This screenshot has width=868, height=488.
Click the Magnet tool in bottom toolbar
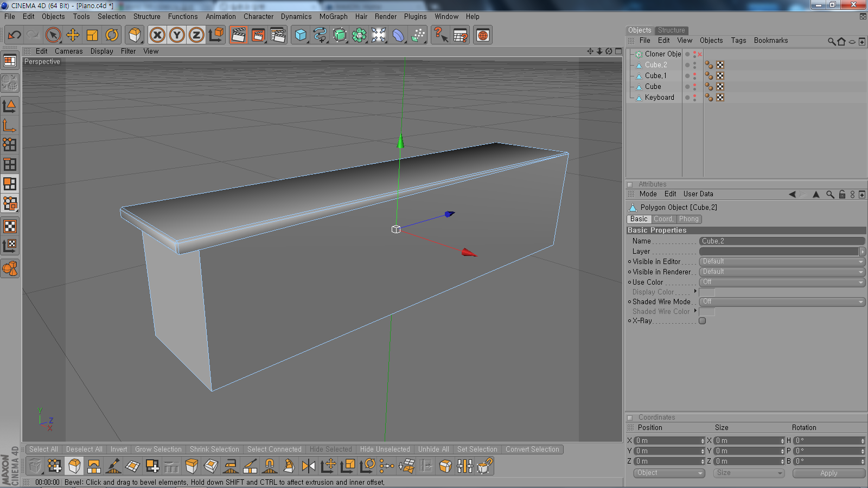pos(270,466)
